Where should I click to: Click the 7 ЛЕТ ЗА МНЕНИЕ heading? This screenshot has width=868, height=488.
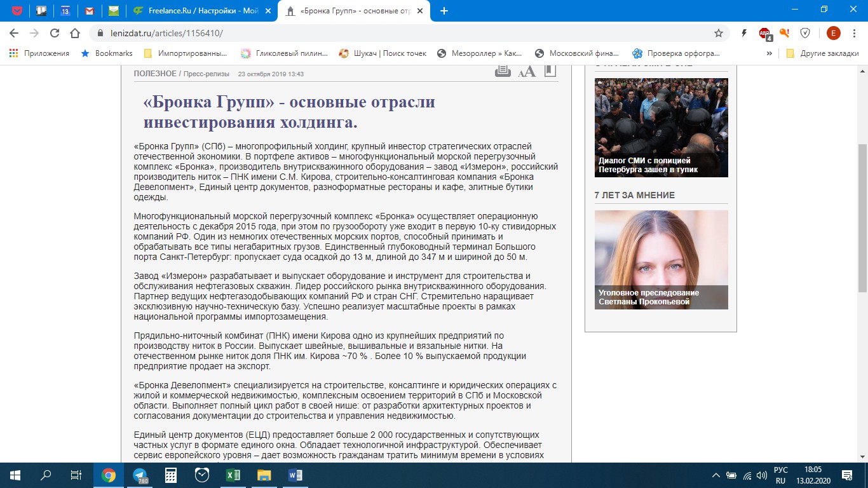click(635, 195)
